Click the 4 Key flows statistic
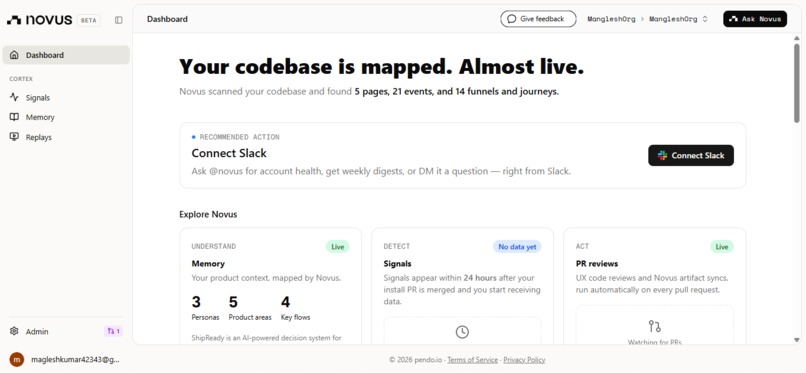Screen dimensions: 806x374 pyautogui.click(x=296, y=308)
